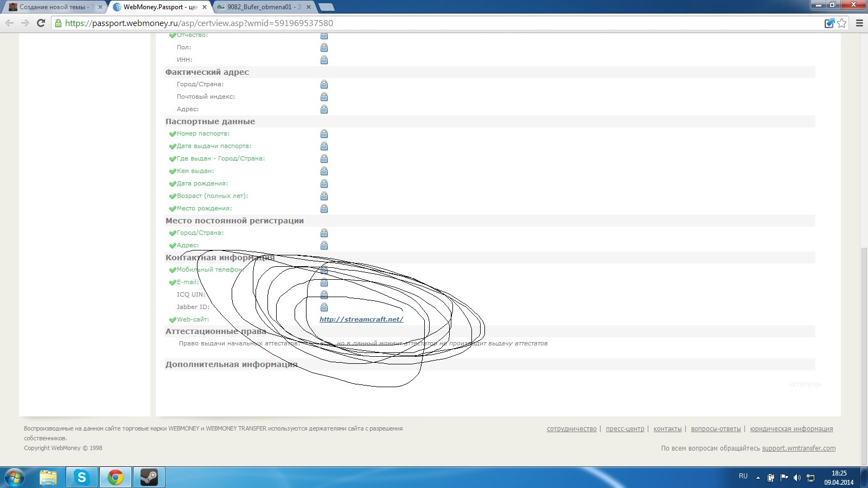Click the Фактический адрес section heading

click(x=207, y=72)
